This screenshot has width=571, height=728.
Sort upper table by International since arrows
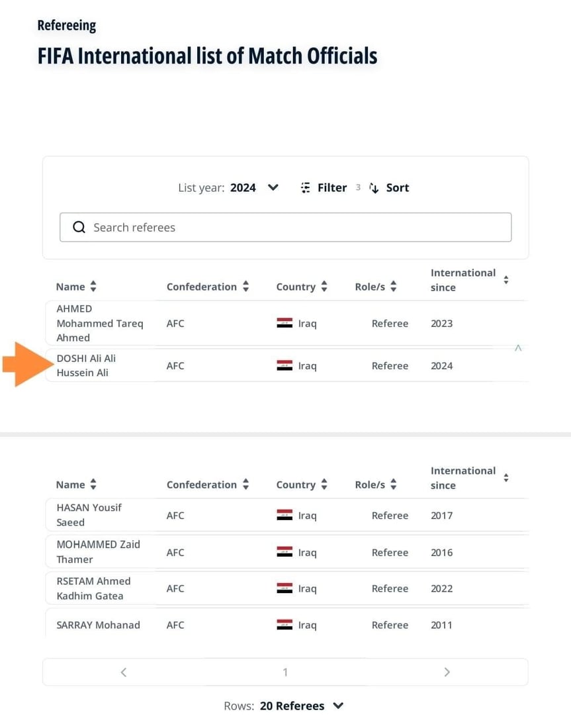coord(506,280)
